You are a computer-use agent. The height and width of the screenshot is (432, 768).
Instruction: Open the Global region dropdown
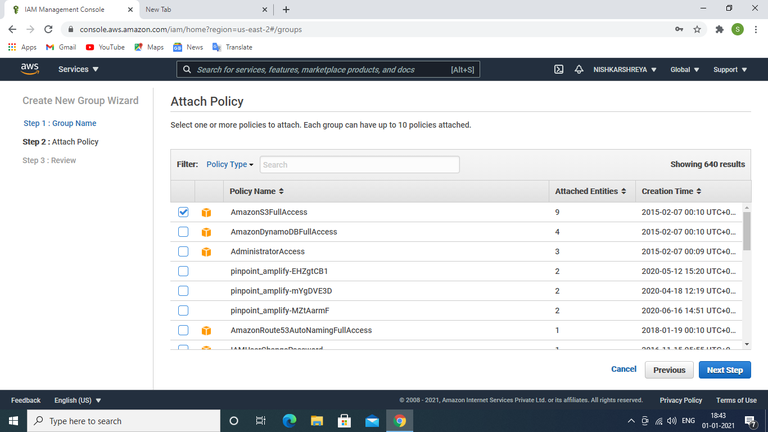pos(684,70)
